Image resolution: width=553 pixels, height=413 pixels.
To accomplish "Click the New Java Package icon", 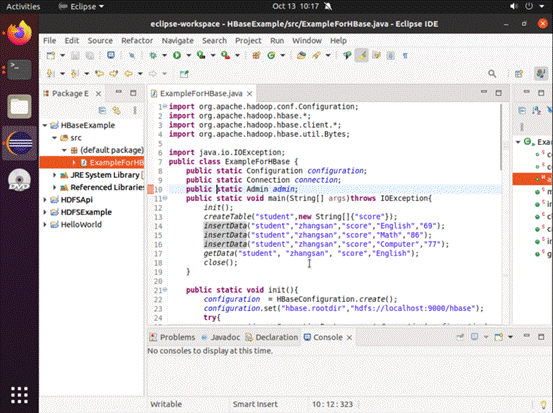I will click(x=256, y=55).
